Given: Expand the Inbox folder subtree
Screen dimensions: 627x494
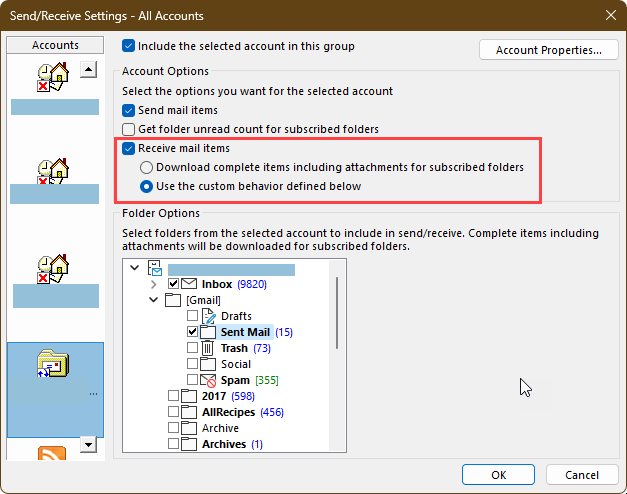Looking at the screenshot, I should coord(154,284).
